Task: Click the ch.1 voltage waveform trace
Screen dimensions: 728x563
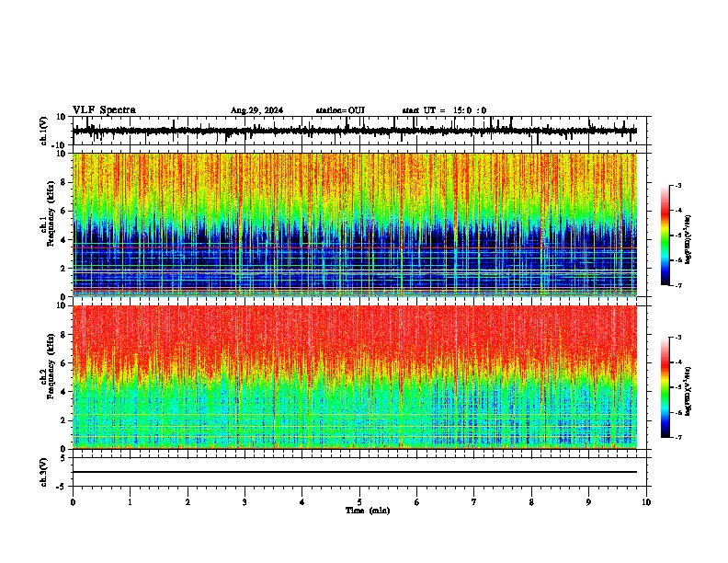Action: coord(355,131)
